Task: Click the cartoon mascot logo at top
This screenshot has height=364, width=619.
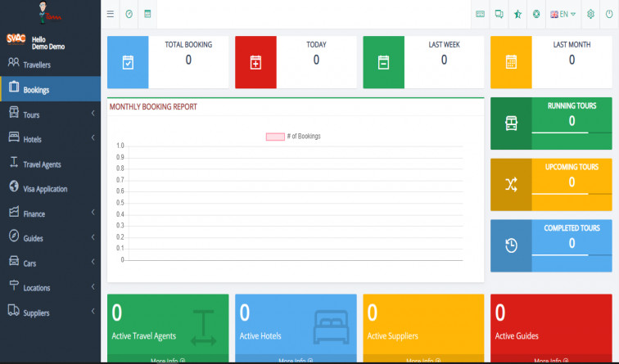Action: (x=49, y=12)
